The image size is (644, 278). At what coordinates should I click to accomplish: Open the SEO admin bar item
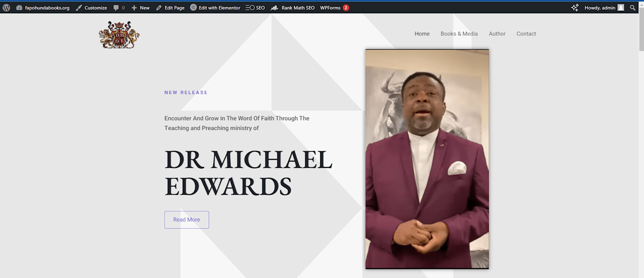[x=255, y=8]
